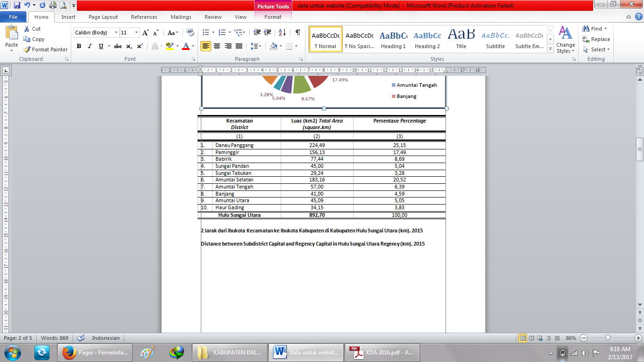644x362 pixels.
Task: Toggle Subscript formatting
Action: click(129, 46)
